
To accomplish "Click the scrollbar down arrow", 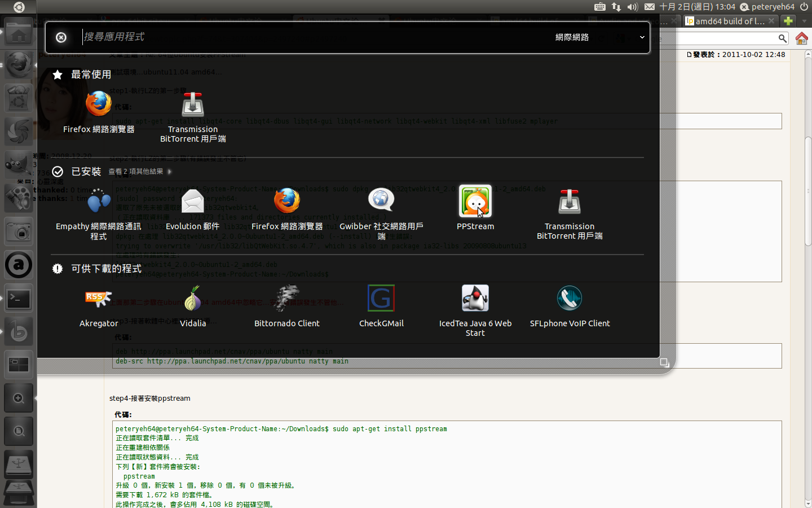I will pos(808,503).
